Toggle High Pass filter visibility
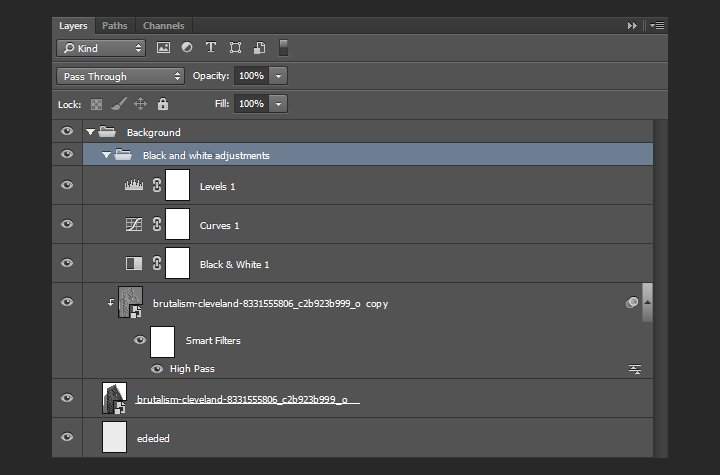Screen dimensions: 720x475 [x=157, y=369]
